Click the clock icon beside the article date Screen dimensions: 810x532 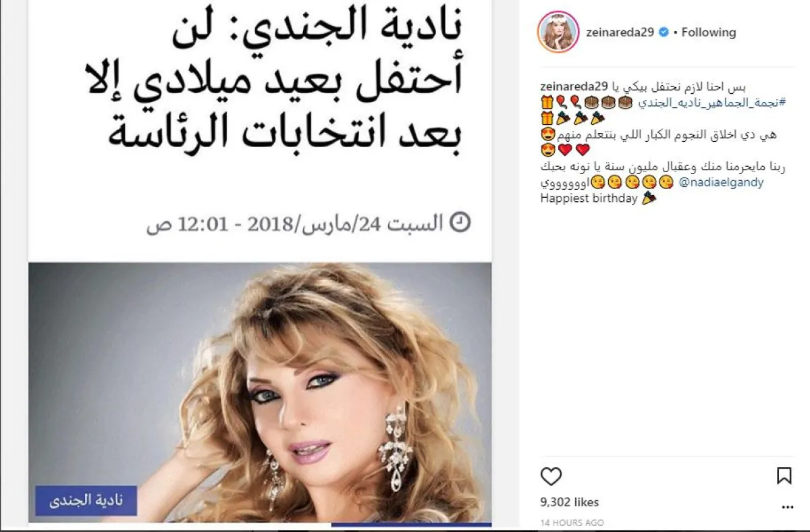point(460,222)
